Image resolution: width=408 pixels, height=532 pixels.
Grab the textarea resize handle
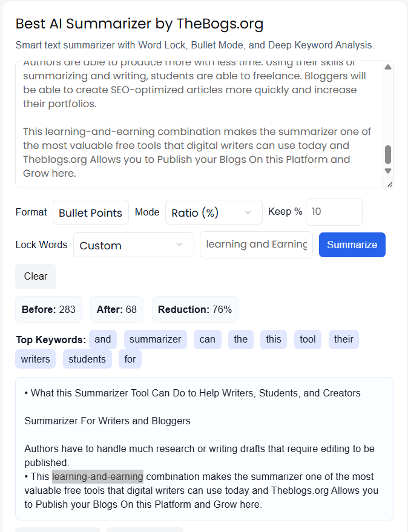point(389,183)
